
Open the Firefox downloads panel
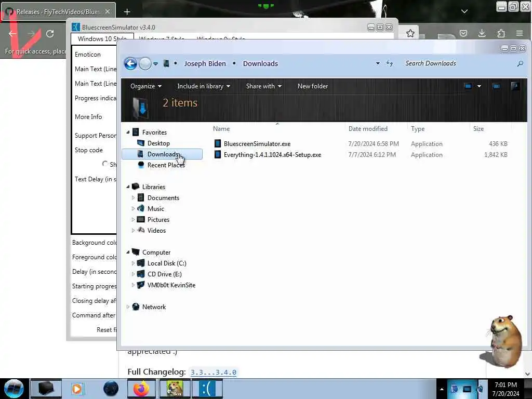click(x=482, y=33)
